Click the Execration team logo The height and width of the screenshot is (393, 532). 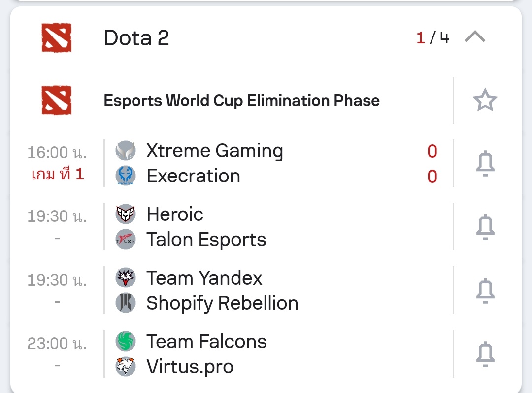(126, 176)
